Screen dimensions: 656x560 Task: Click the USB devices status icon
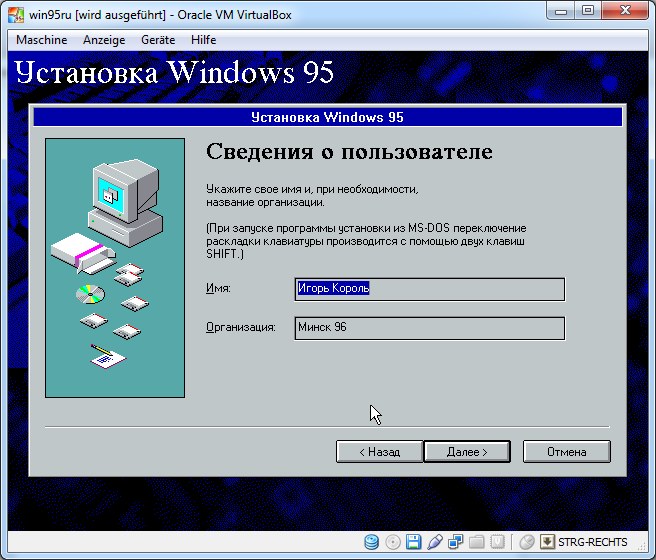[x=435, y=542]
